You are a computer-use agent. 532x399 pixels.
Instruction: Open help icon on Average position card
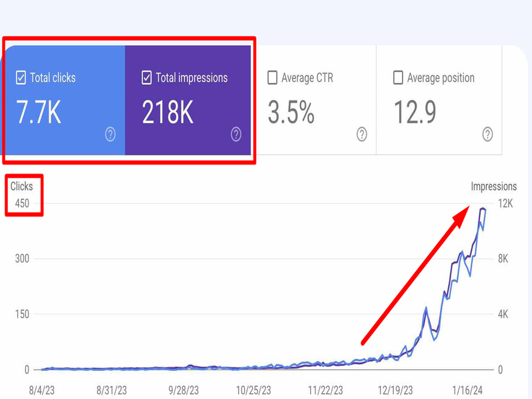click(x=487, y=135)
